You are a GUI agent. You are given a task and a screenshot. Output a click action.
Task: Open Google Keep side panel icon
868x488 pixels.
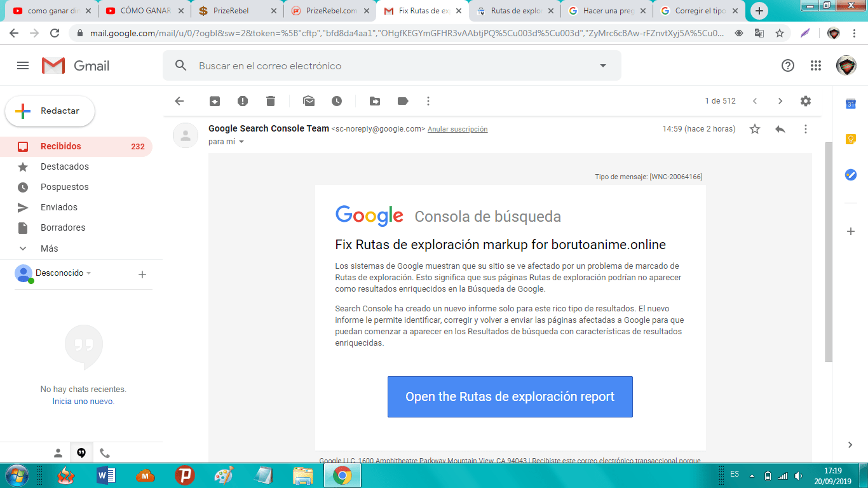851,139
